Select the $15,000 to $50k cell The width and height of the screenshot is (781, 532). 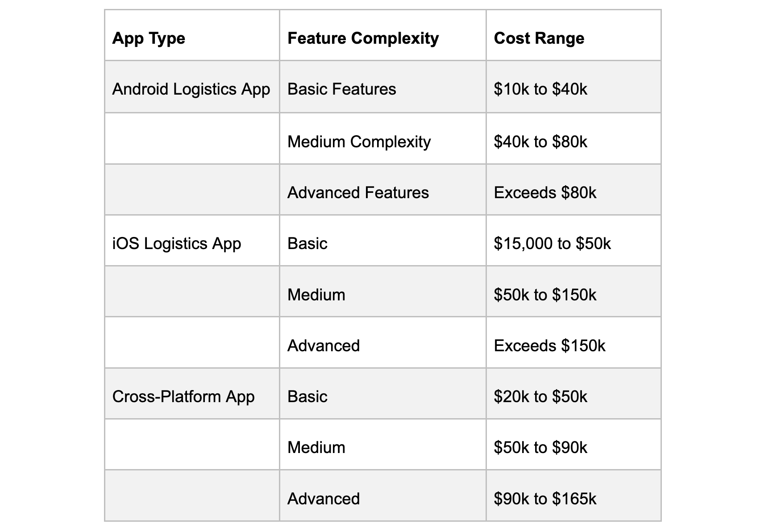click(x=573, y=241)
